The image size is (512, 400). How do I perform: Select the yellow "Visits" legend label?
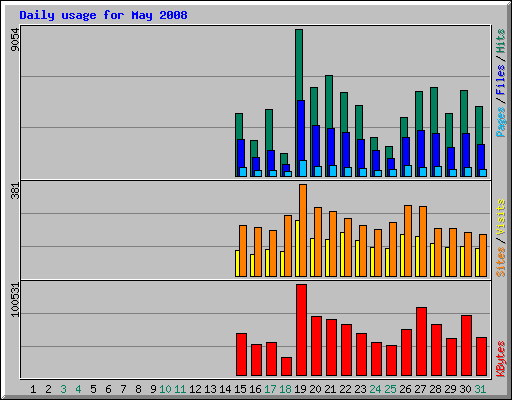[x=501, y=218]
